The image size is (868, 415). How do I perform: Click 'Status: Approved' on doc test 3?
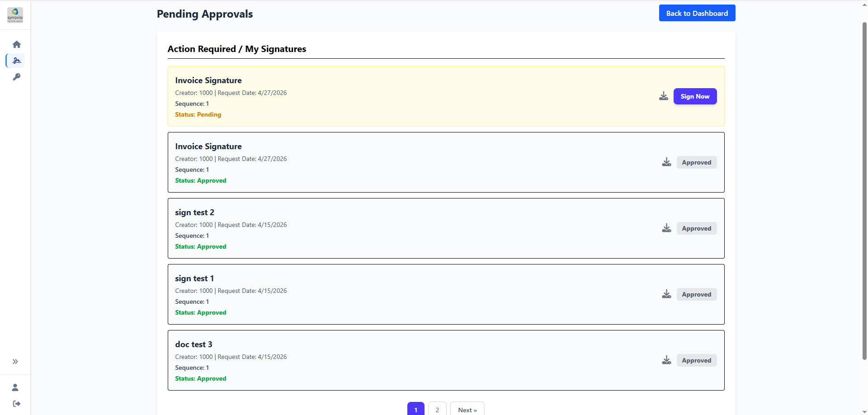(201, 378)
